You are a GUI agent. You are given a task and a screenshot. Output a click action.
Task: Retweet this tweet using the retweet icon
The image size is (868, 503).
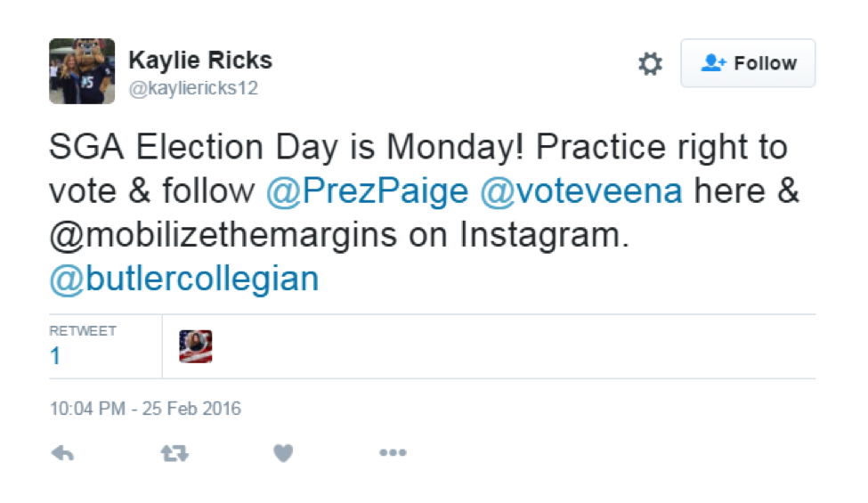tap(174, 454)
